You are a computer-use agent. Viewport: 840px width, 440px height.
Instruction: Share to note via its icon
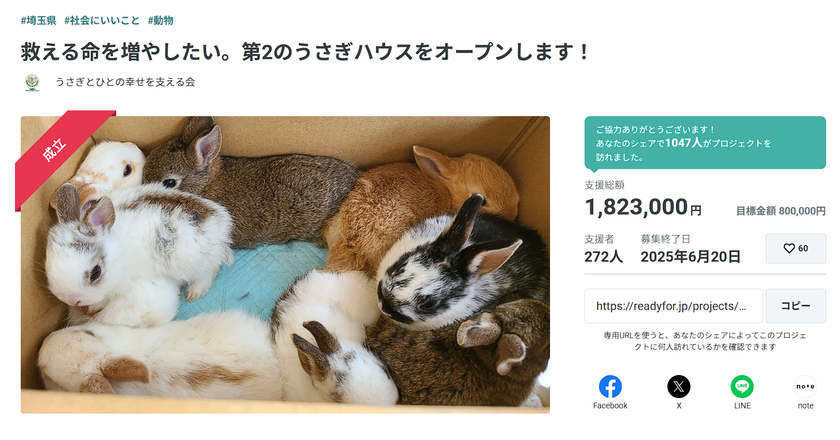point(805,387)
